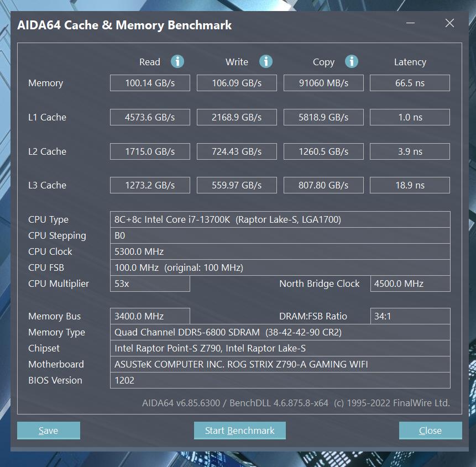Screen dimensions: 476x467
Task: Select the L1 Cache Read 4573.6 GB/s field
Action: tap(150, 117)
